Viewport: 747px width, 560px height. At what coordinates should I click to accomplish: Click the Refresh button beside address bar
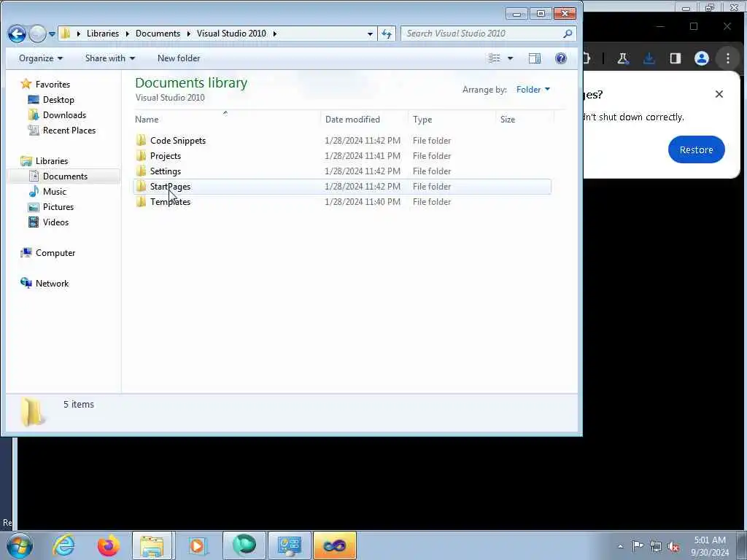click(x=387, y=34)
